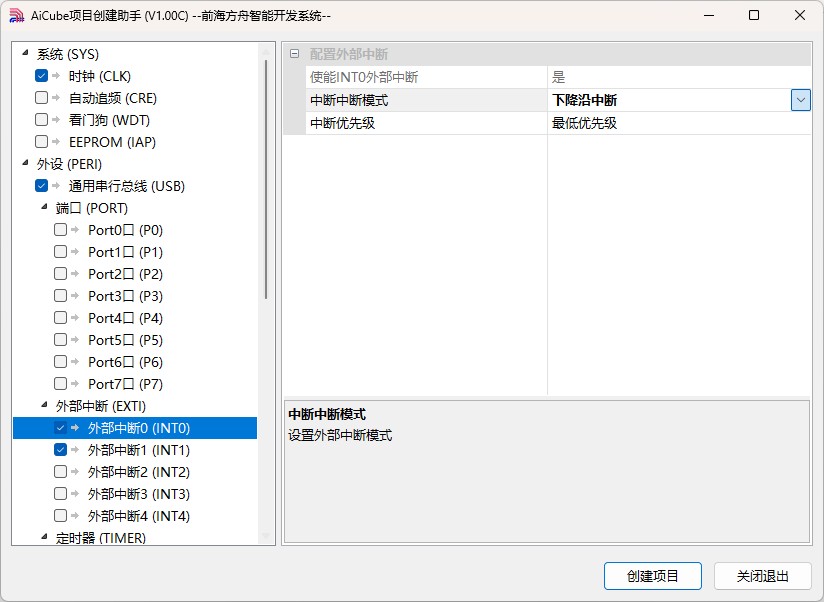Open the 下降沿中断 dropdown arrow
The width and height of the screenshot is (824, 602).
[x=800, y=100]
